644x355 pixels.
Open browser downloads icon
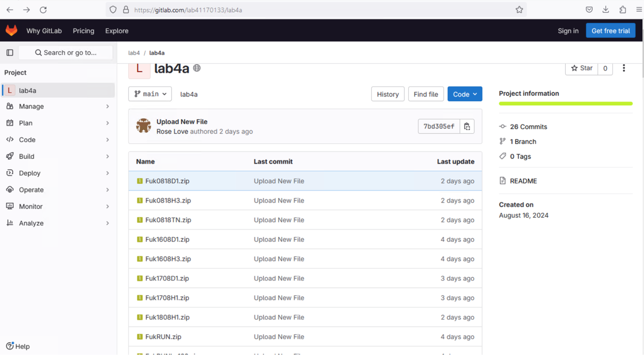coord(606,10)
